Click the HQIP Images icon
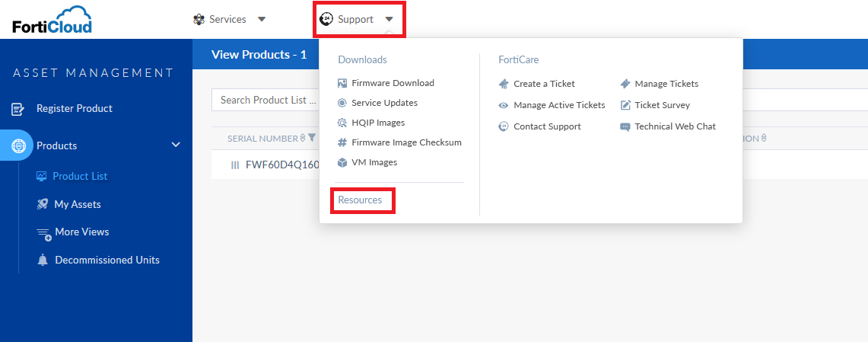Viewport: 868px width, 342px height. coord(342,123)
